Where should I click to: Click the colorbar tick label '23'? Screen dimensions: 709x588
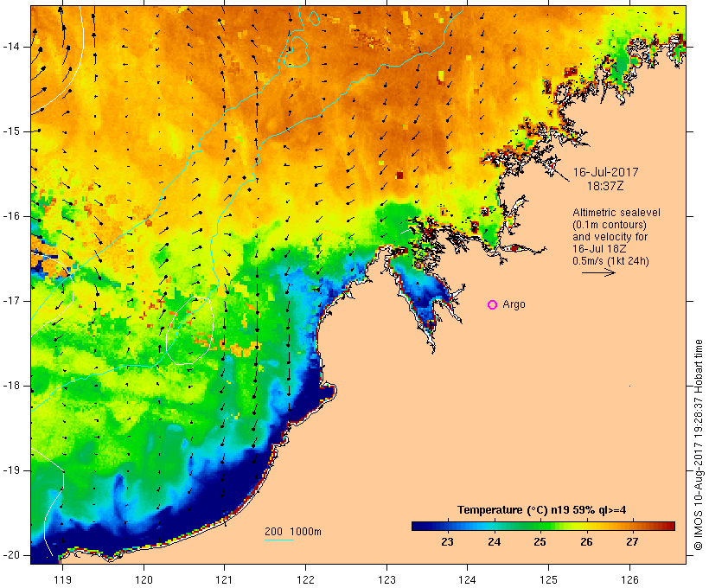448,542
